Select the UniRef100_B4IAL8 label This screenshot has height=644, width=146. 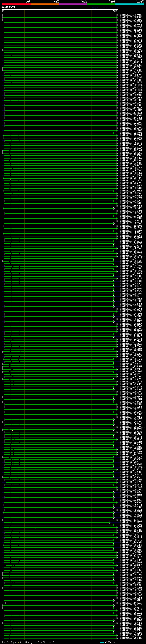(x=131, y=118)
